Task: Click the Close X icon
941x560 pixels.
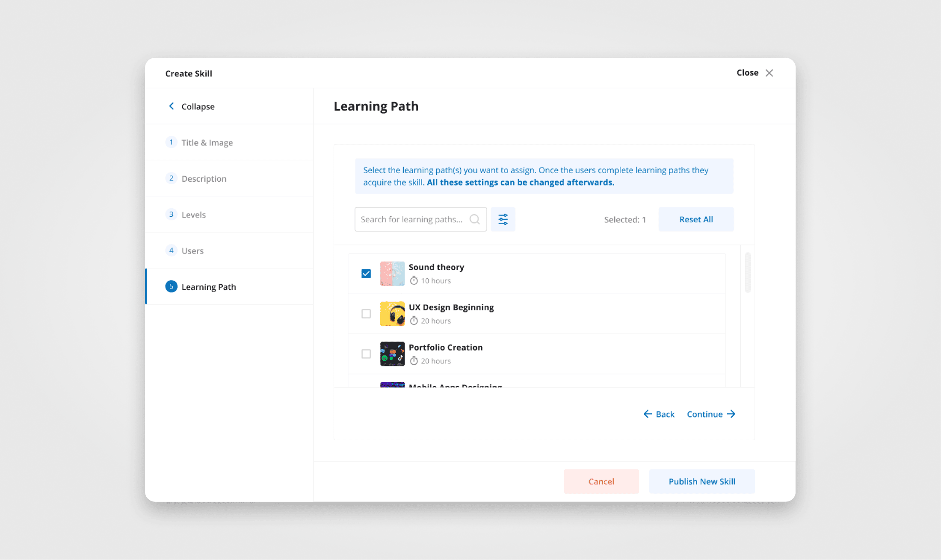Action: (x=769, y=73)
